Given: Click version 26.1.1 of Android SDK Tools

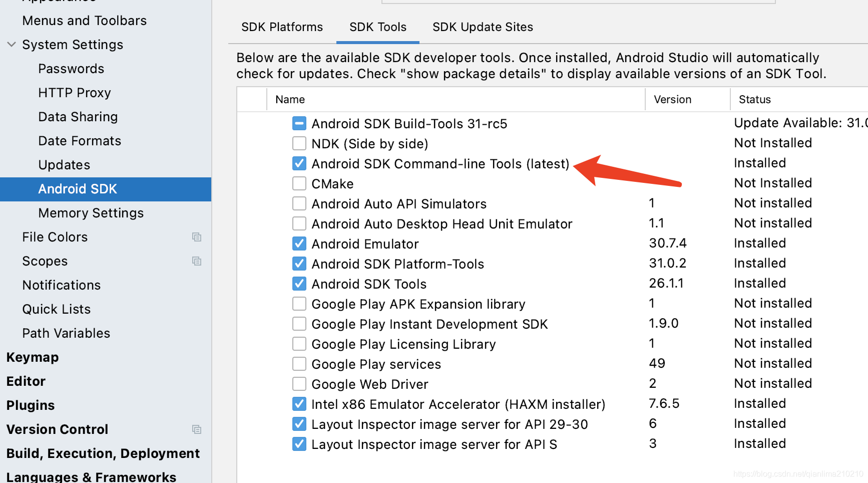Looking at the screenshot, I should pos(666,283).
